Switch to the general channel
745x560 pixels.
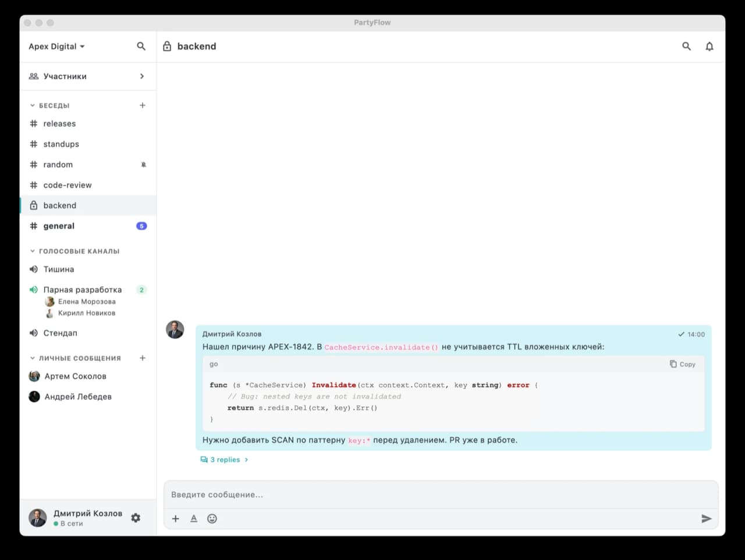pyautogui.click(x=59, y=226)
